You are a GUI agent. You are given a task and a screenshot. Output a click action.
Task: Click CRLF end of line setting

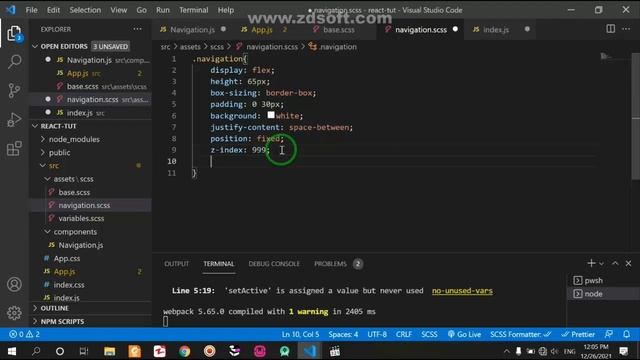tap(404, 334)
